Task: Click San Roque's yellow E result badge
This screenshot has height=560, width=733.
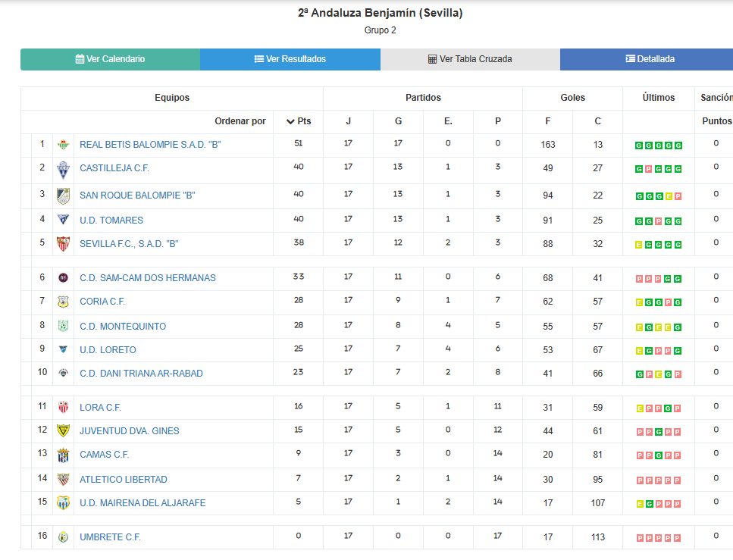Action: point(669,196)
